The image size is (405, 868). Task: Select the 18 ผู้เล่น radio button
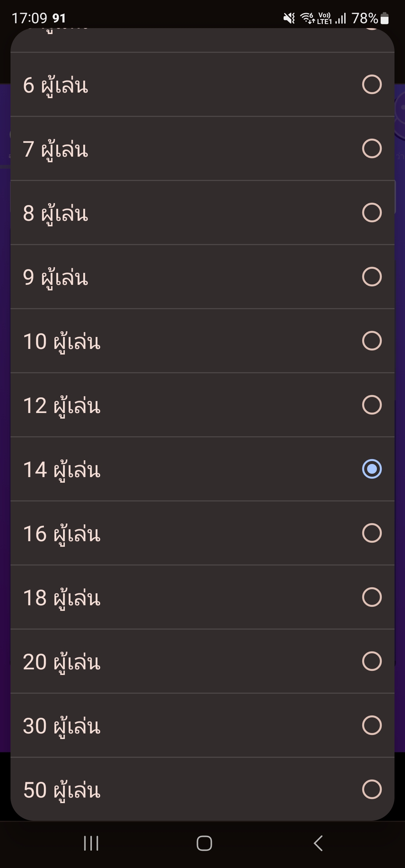(x=372, y=597)
